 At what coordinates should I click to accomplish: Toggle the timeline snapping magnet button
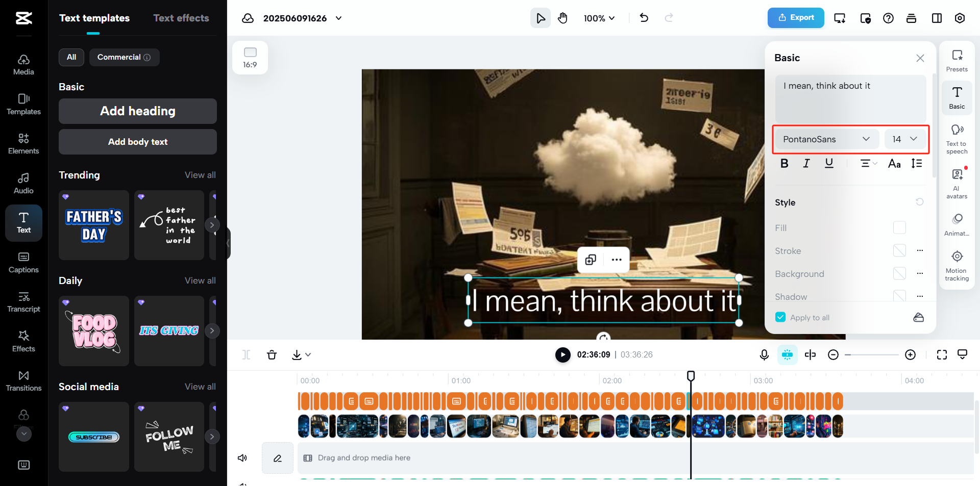click(x=787, y=354)
